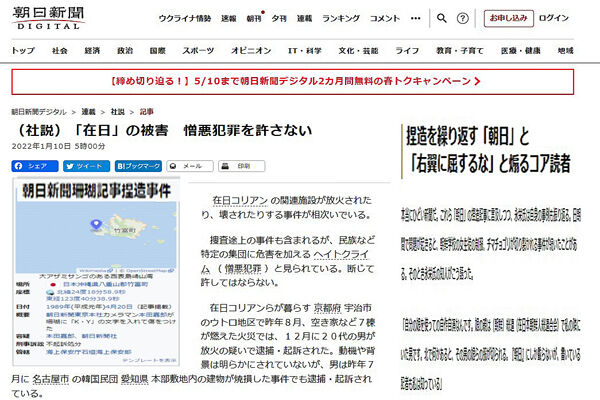Click 連載 breadcrumb link
This screenshot has width=600, height=400.
88,112
